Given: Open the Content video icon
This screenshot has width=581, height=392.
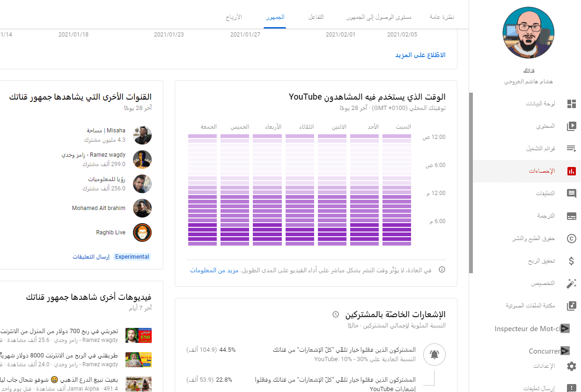Looking at the screenshot, I should [x=571, y=126].
